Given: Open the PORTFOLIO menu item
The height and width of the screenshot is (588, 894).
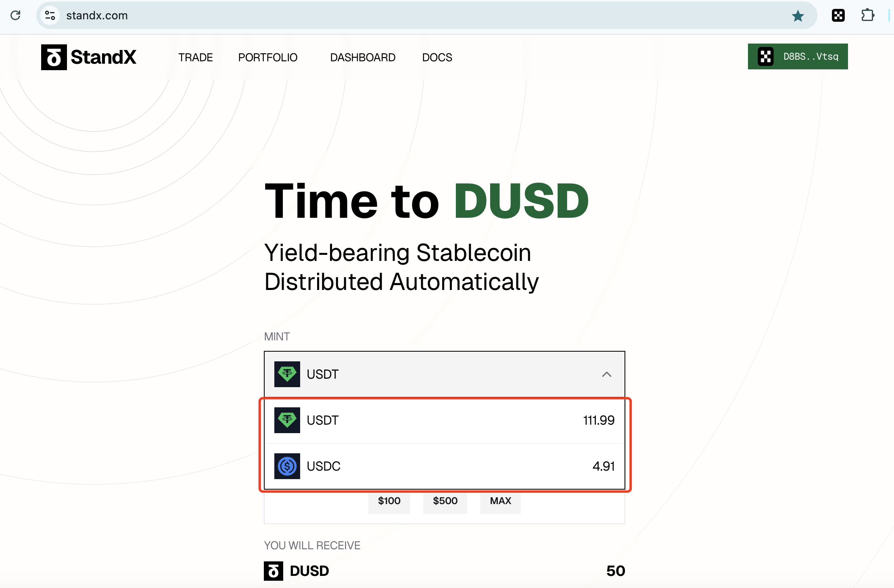Looking at the screenshot, I should [268, 57].
